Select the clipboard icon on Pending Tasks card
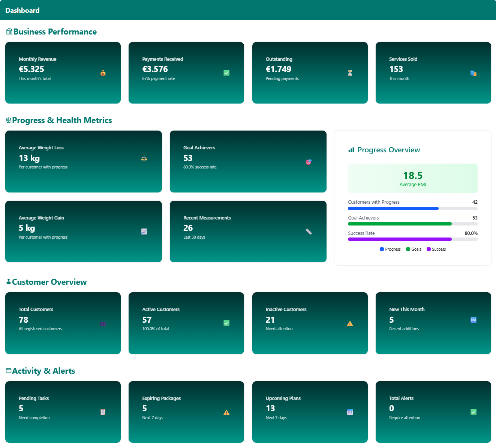 103,412
